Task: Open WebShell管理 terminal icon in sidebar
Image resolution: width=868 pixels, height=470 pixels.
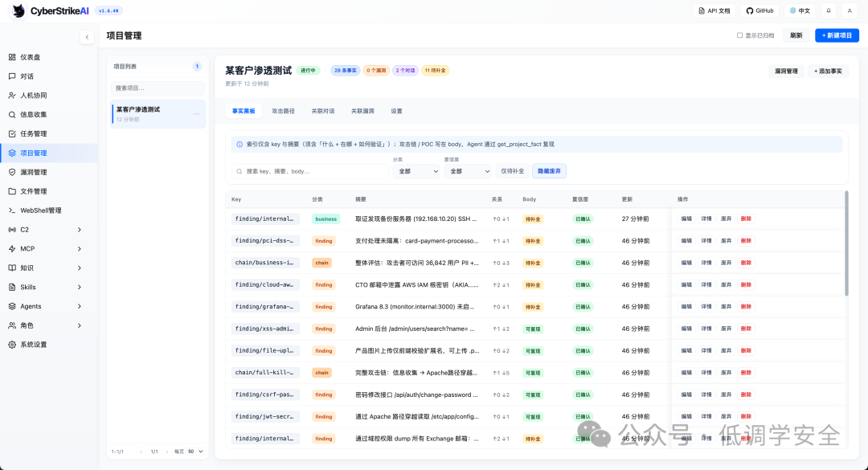Action: pyautogui.click(x=12, y=210)
